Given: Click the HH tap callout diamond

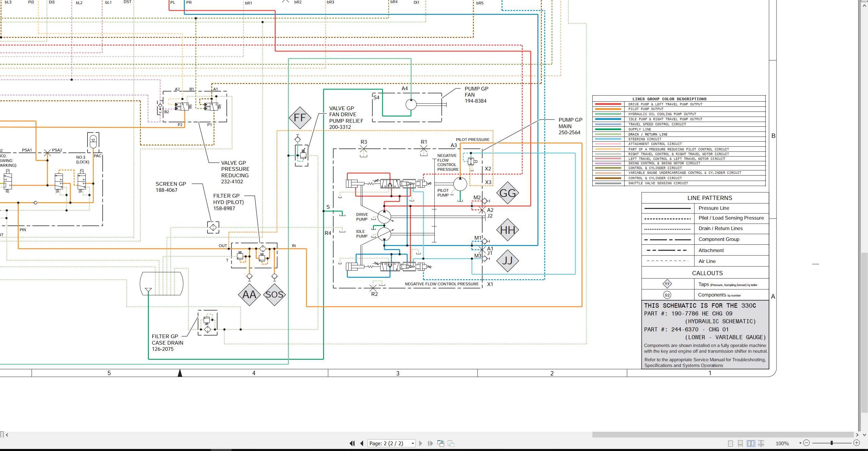Looking at the screenshot, I should (x=508, y=230).
